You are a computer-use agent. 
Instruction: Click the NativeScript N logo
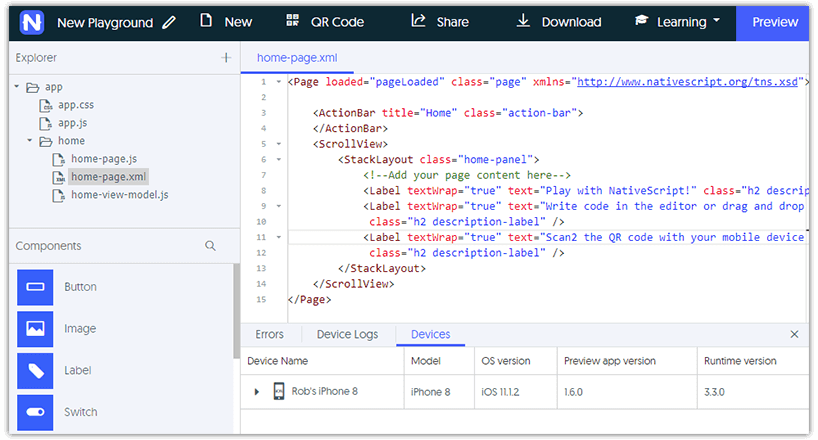click(31, 22)
